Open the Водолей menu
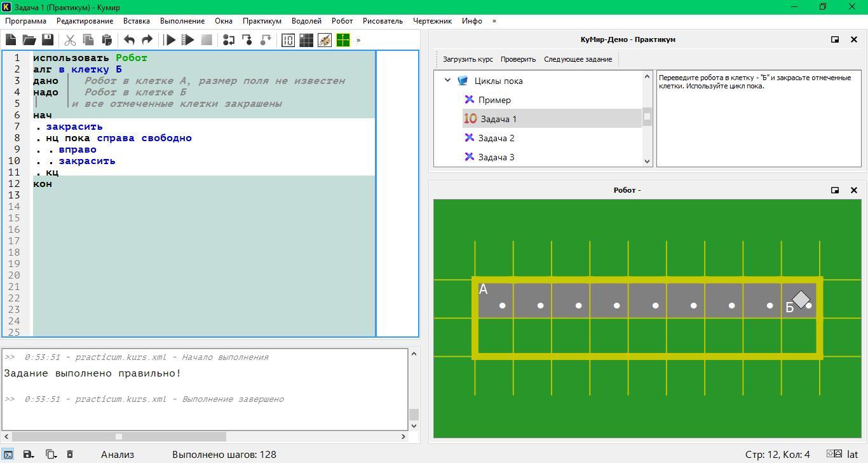This screenshot has height=463, width=868. tap(306, 21)
